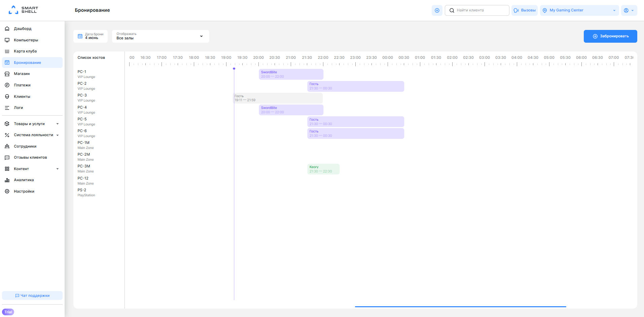The image size is (644, 317).
Task: Click the horizontal timeline scrollbar
Action: 461,307
